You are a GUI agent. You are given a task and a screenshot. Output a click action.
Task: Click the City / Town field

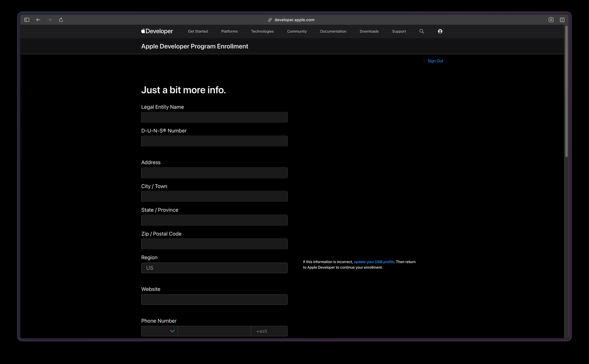click(214, 196)
